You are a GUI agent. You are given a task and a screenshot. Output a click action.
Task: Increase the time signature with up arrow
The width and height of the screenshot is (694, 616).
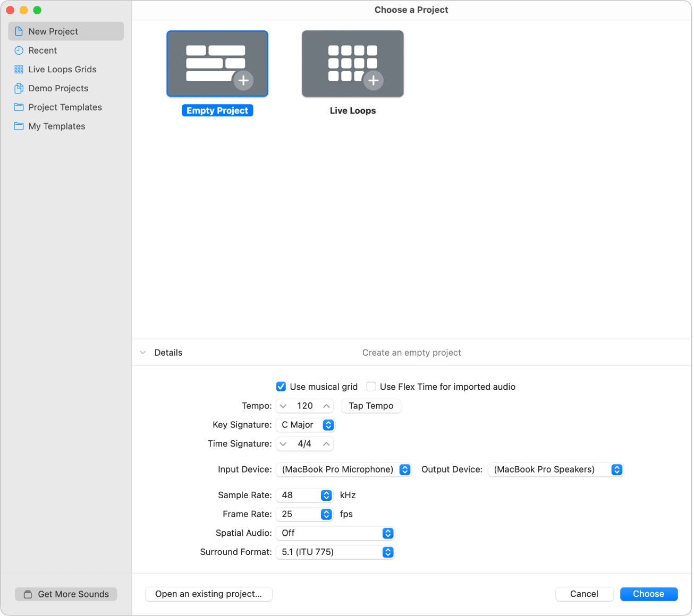pyautogui.click(x=326, y=444)
